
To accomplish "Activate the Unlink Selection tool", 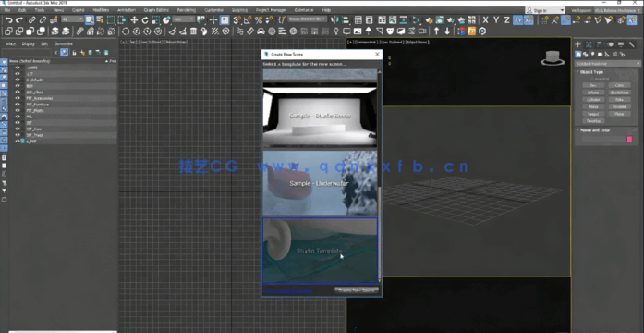I will (x=43, y=19).
